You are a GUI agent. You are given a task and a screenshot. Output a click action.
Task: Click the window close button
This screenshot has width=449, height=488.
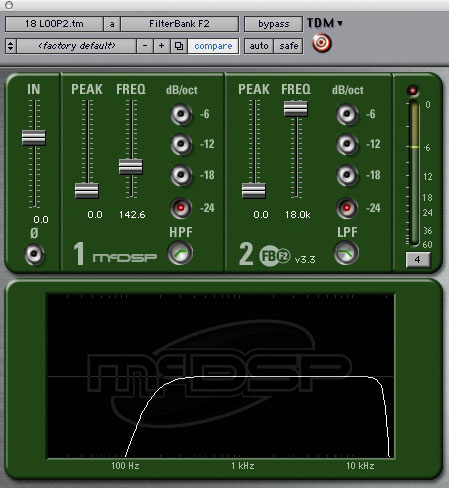point(9,5)
